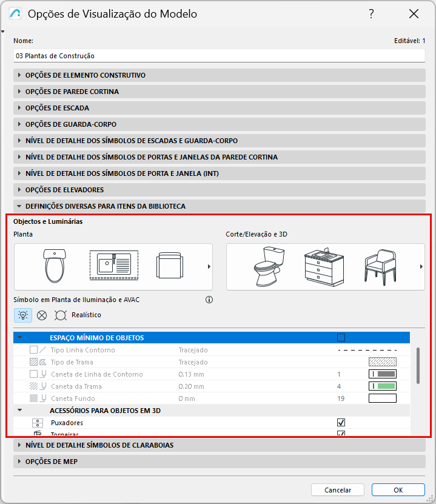Confirm with the OK button
The height and width of the screenshot is (504, 436).
[x=398, y=490]
